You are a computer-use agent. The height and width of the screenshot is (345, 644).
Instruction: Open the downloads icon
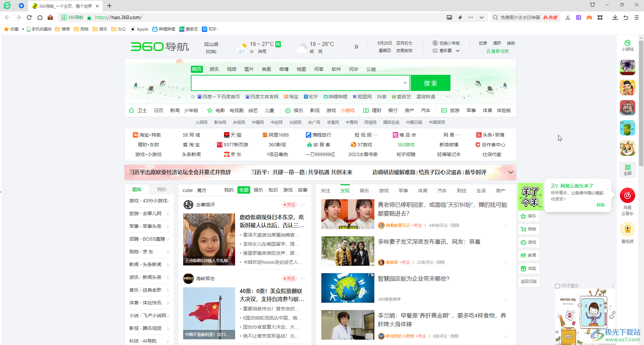[615, 17]
